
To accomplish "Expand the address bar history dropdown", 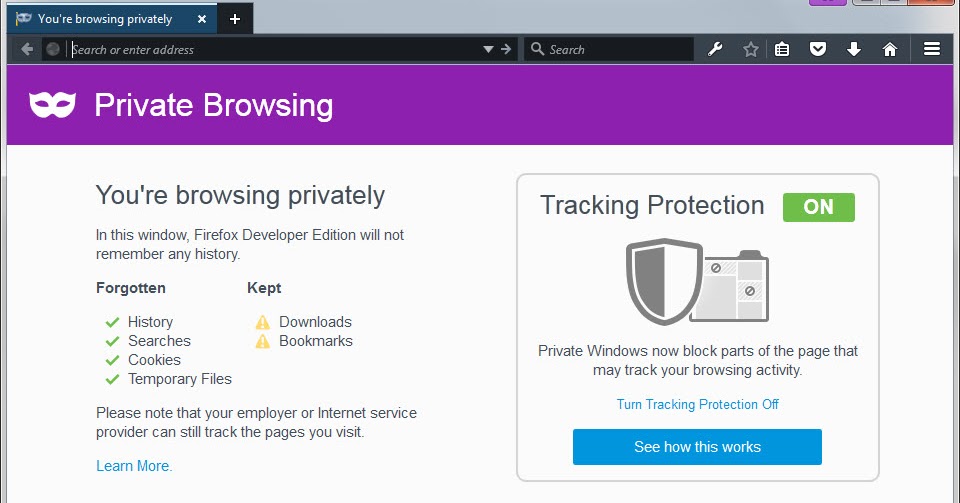I will pyautogui.click(x=488, y=49).
